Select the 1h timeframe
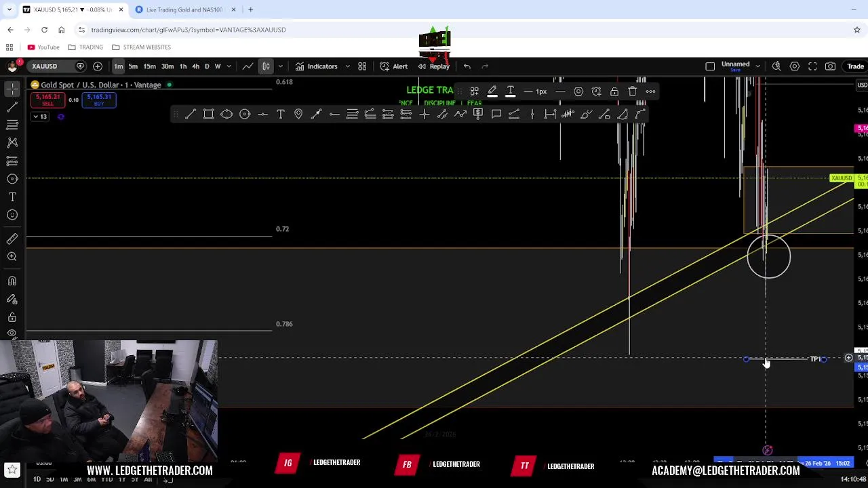Screen dimensions: 868x488 coord(183,66)
